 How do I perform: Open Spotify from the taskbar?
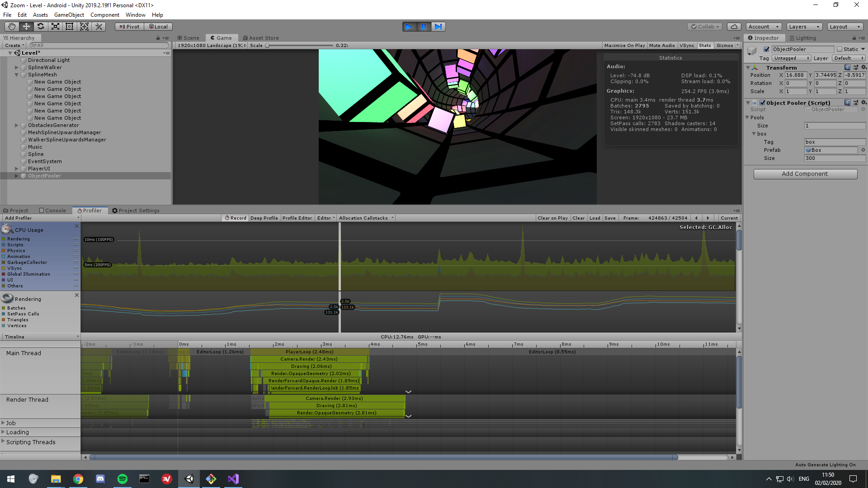[x=122, y=479]
